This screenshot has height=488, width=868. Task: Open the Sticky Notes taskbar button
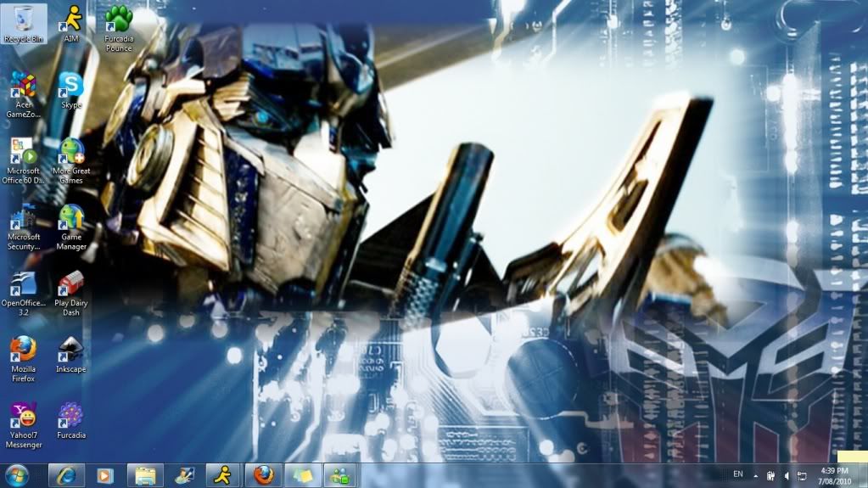[x=302, y=475]
